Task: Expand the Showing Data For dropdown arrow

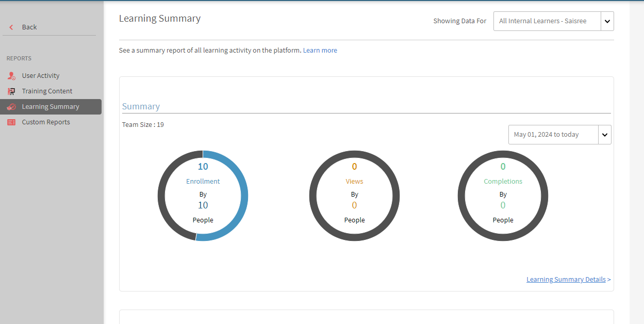Action: pos(607,21)
